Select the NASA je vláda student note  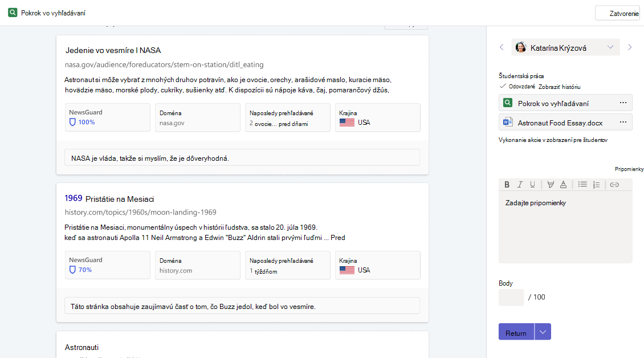click(x=242, y=158)
